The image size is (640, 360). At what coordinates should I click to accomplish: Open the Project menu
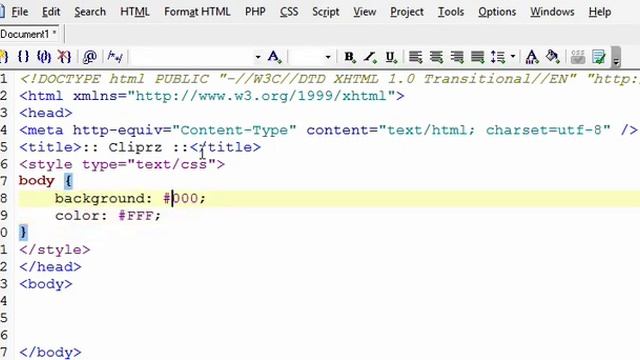coord(407,12)
